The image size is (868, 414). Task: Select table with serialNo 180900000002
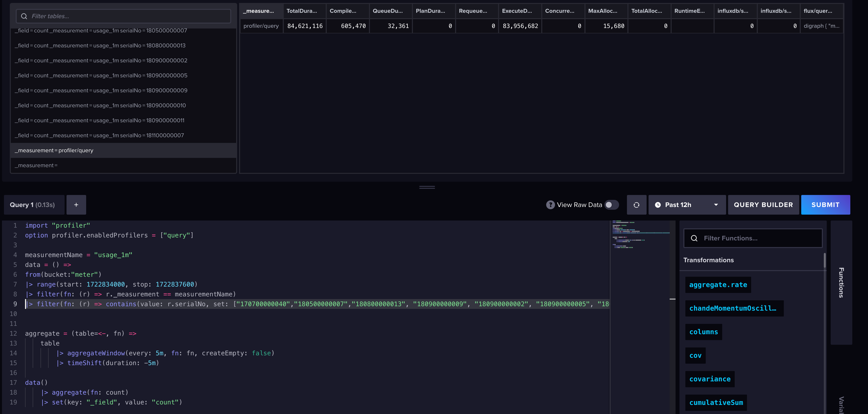click(123, 61)
